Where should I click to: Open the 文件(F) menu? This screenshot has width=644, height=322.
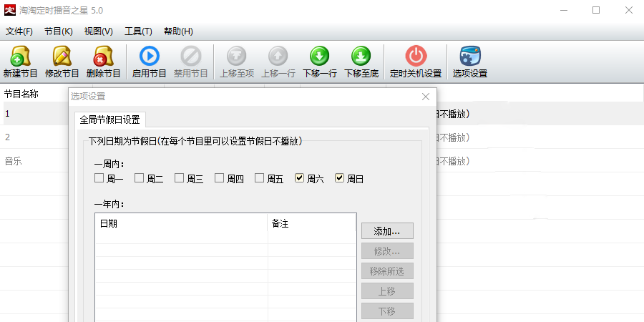19,31
